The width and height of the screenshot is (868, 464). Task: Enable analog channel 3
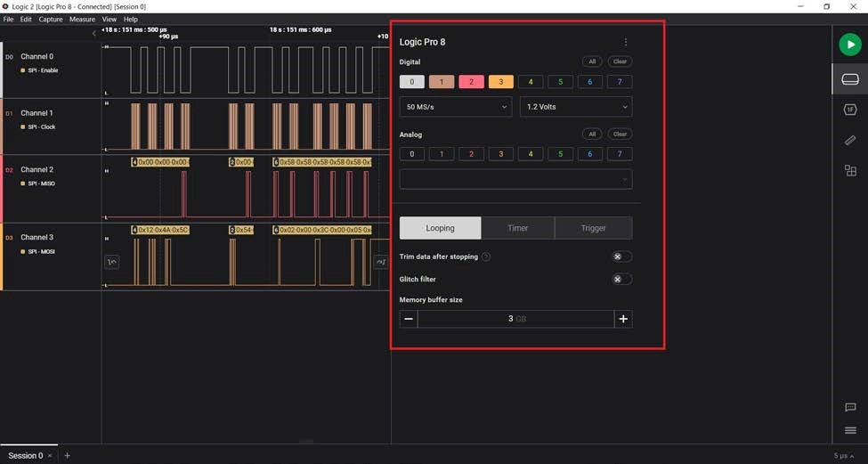501,154
